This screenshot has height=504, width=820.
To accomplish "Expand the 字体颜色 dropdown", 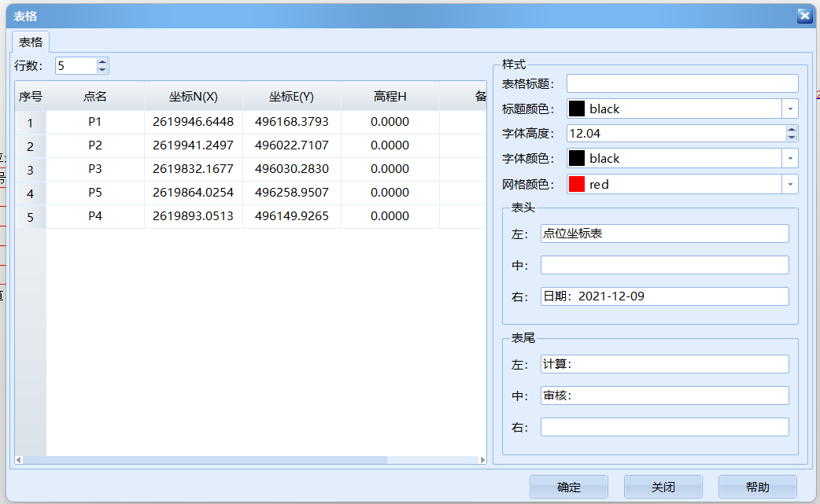I will [x=790, y=158].
